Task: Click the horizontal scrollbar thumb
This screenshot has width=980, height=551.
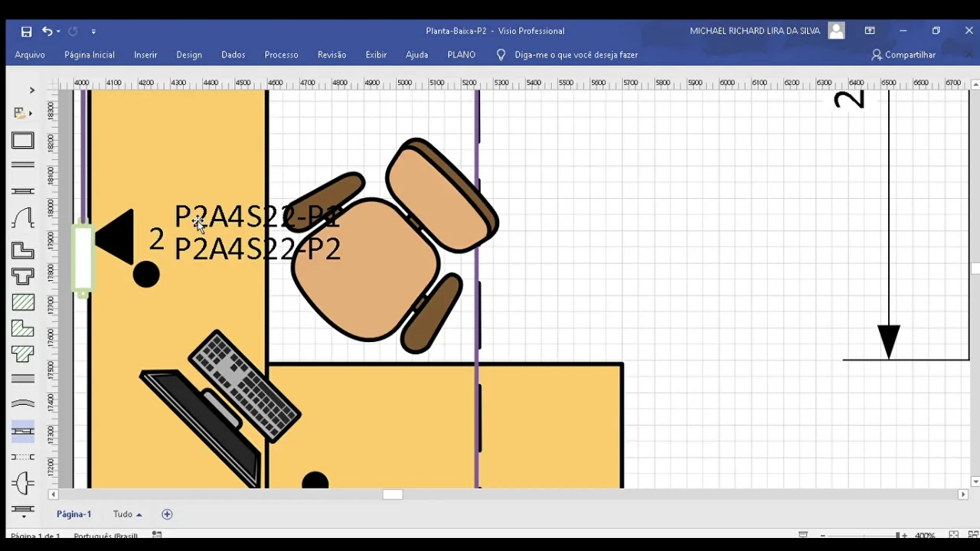Action: 393,494
